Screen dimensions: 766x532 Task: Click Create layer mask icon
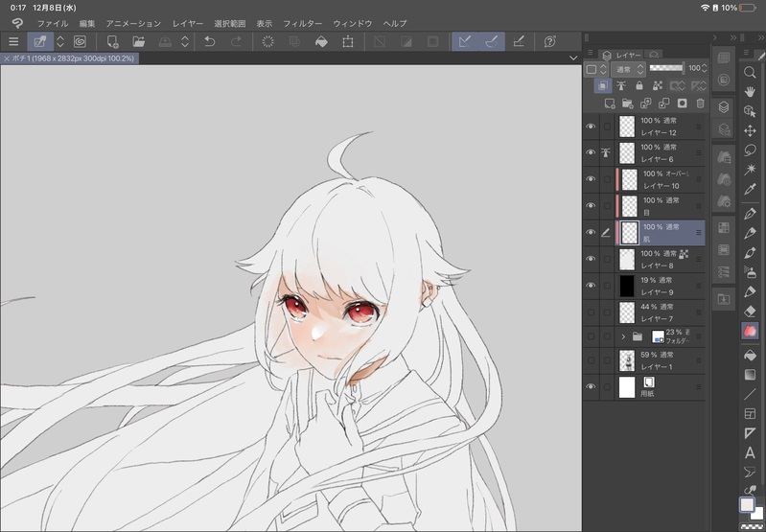[682, 104]
